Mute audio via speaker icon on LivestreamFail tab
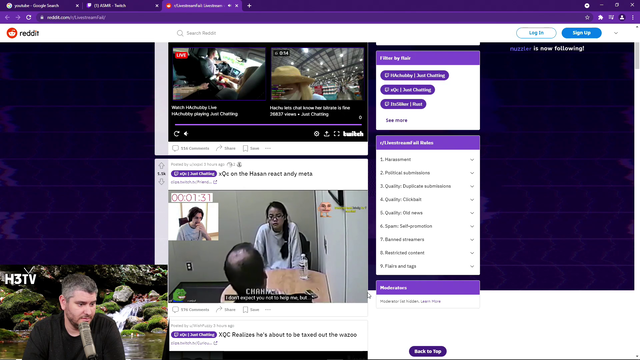 click(x=229, y=6)
